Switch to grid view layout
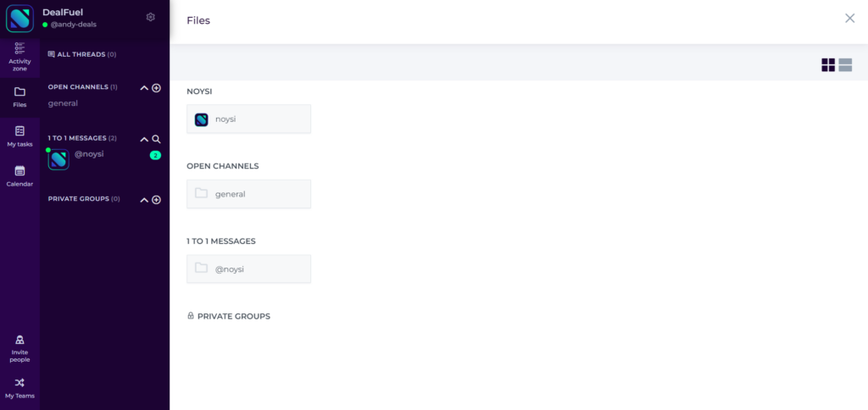The image size is (868, 410). [828, 64]
